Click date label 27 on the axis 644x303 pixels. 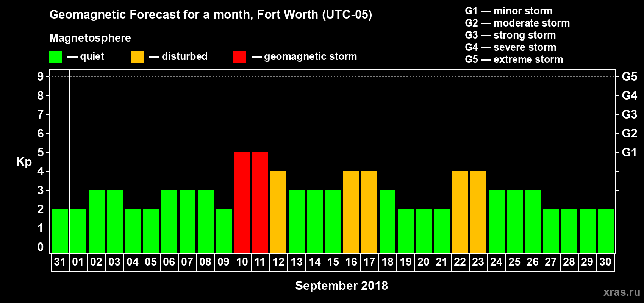pos(551,262)
